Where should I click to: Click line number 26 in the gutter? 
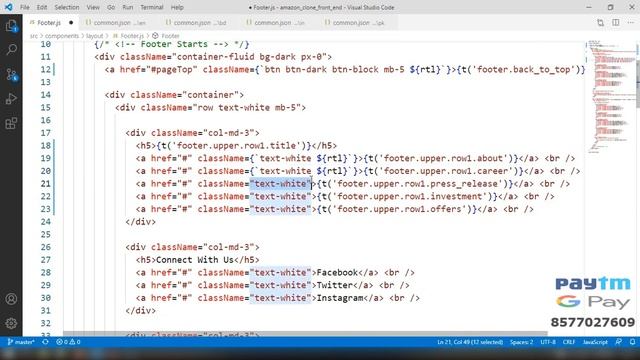tap(46, 247)
